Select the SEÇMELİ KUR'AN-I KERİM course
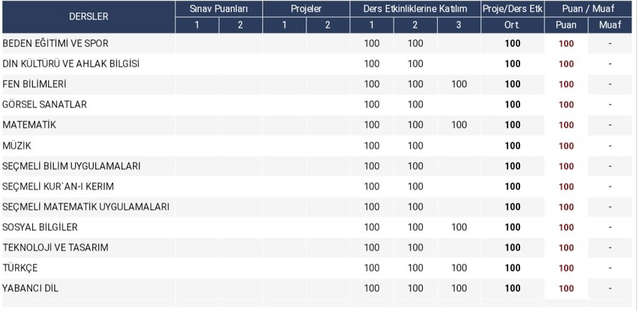 [x=59, y=186]
